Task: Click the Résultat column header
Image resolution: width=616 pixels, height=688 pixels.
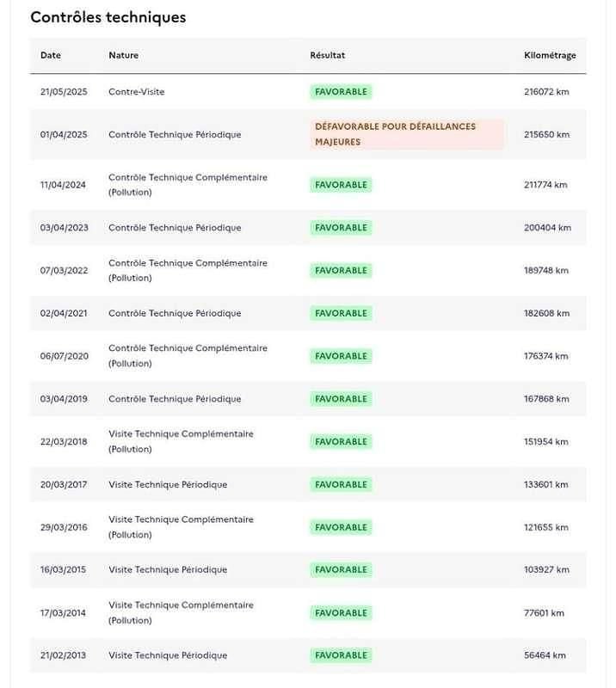Action: tap(327, 56)
